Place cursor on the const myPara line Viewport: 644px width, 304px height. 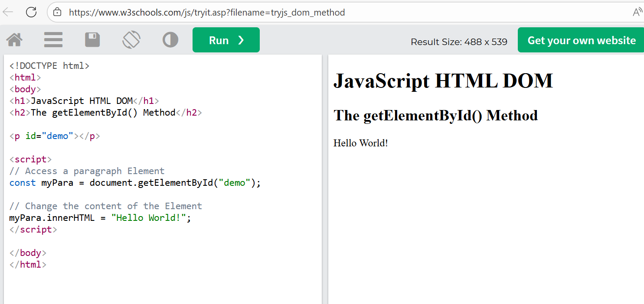tap(135, 183)
